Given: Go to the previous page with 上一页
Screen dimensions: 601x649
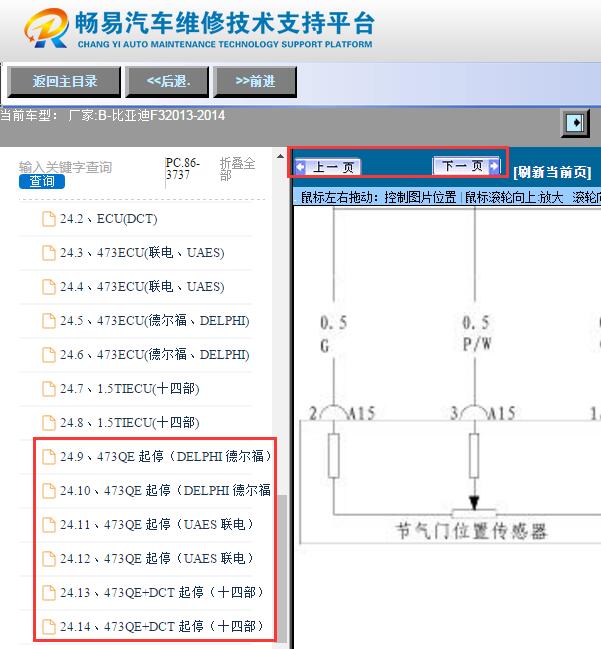Looking at the screenshot, I should 327,167.
